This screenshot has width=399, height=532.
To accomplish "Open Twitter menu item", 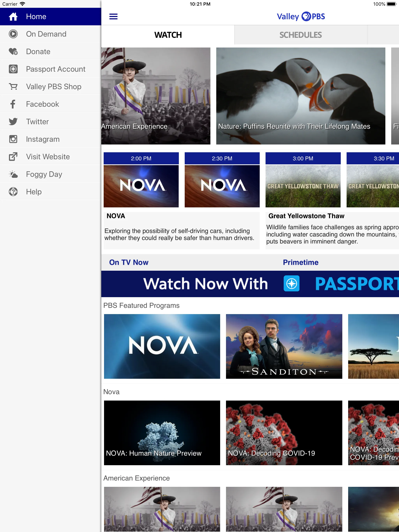I will pyautogui.click(x=50, y=122).
